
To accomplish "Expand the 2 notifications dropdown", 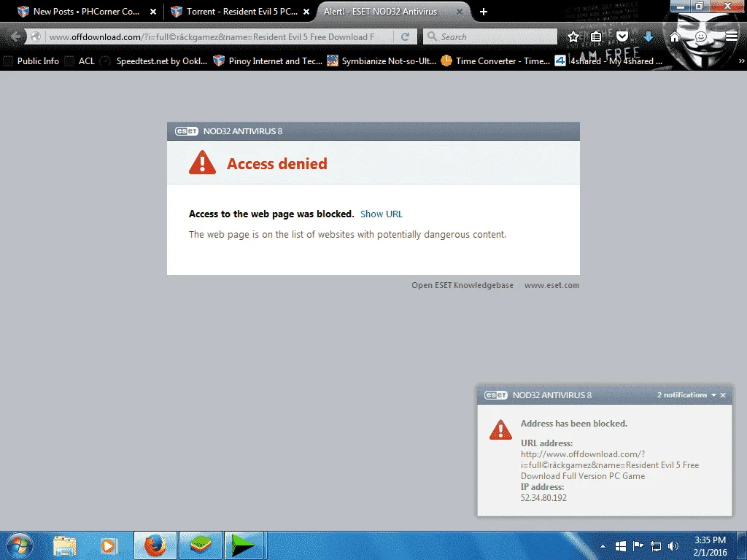I will pos(686,394).
